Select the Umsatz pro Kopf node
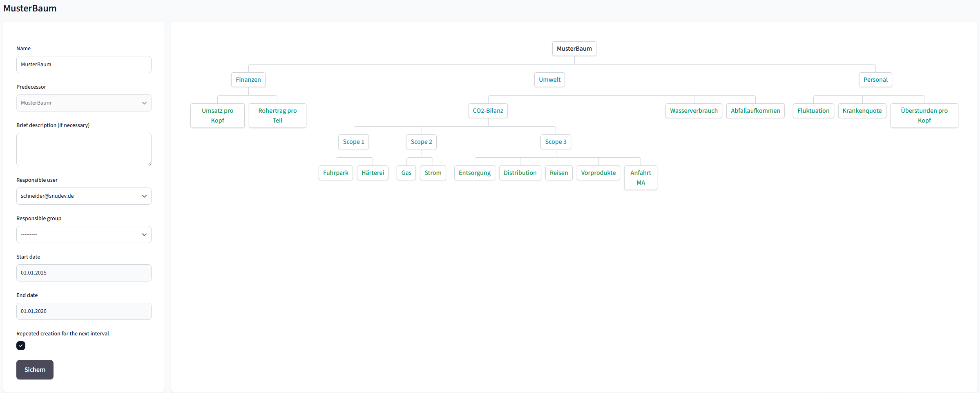The width and height of the screenshot is (980, 393). 217,116
